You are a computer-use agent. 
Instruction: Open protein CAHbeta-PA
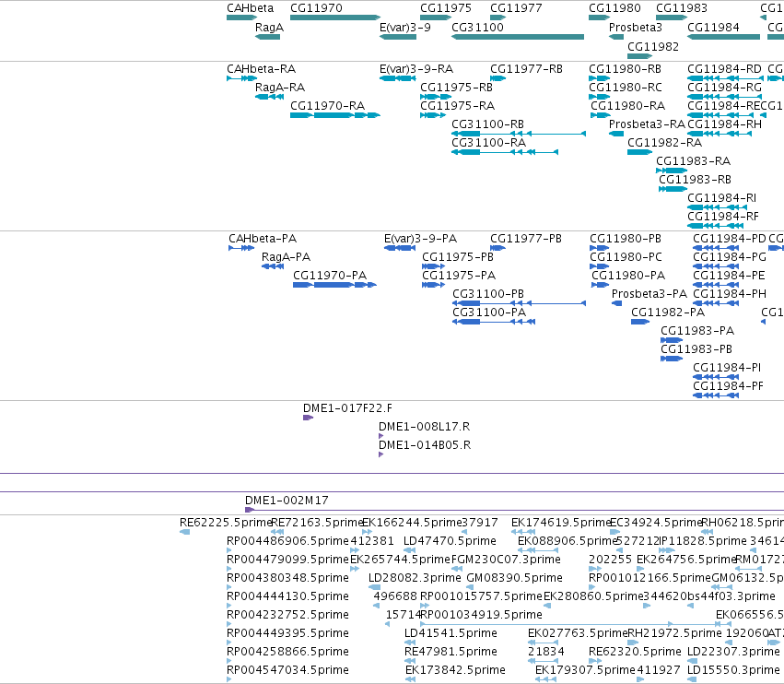pos(263,239)
